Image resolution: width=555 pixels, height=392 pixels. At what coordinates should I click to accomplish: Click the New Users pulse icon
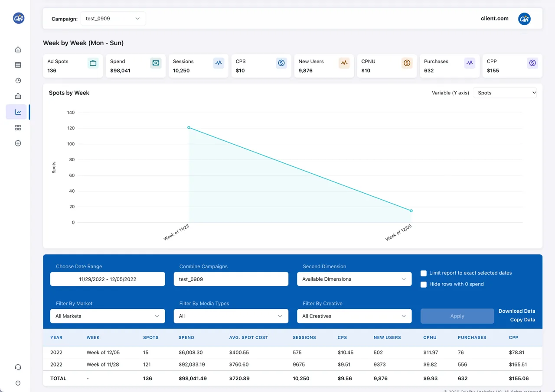point(344,63)
